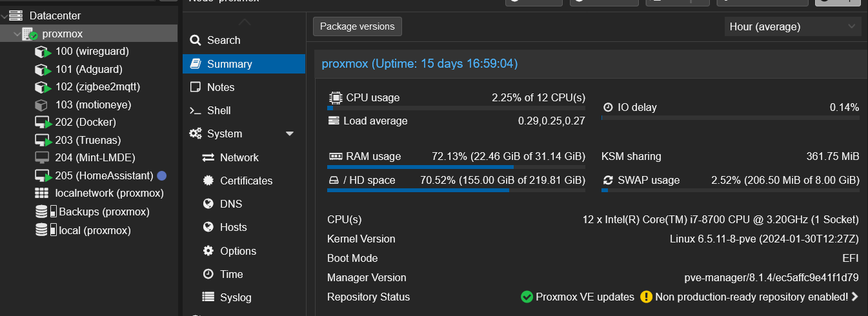
Task: Click the Syslog list icon
Action: (208, 297)
